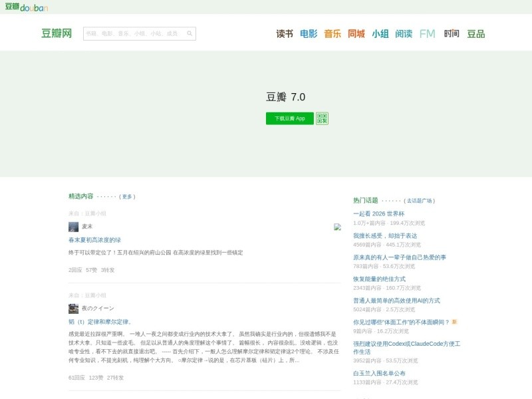Open the 小组 section
Image resolution: width=532 pixels, height=399 pixels.
pyautogui.click(x=380, y=34)
